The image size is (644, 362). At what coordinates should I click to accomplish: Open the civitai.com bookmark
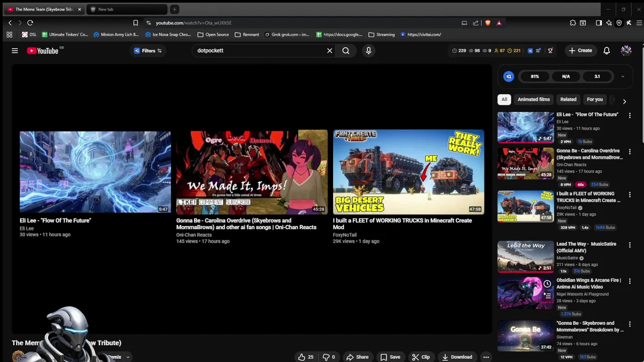(x=421, y=35)
